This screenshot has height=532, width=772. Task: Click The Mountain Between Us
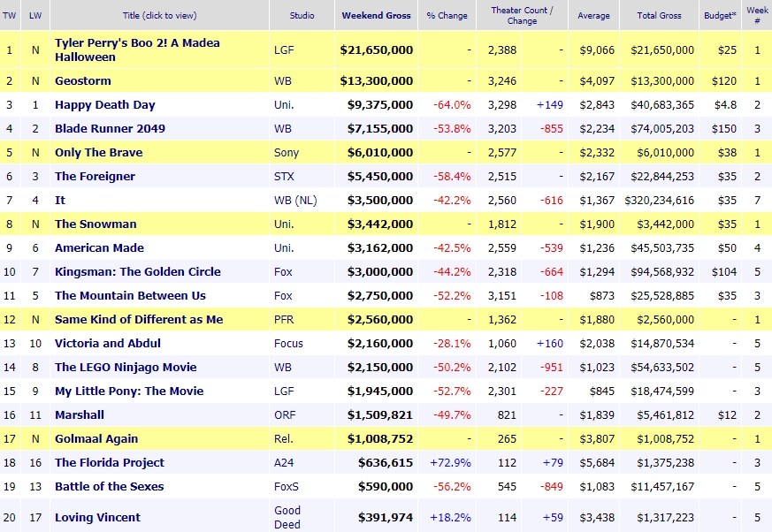tap(131, 296)
